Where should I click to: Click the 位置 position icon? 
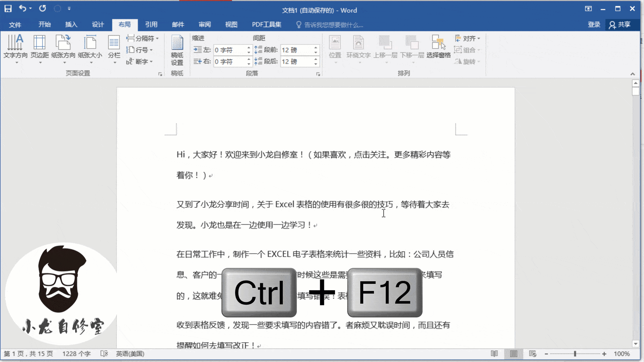tap(335, 49)
